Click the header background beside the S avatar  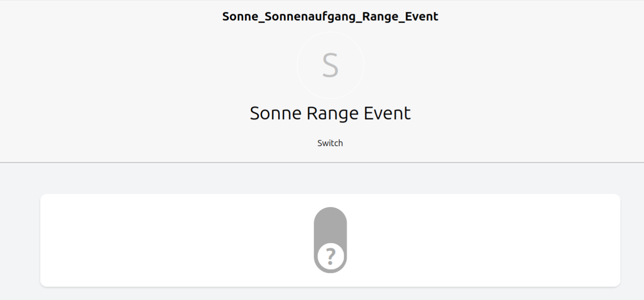(x=188, y=65)
